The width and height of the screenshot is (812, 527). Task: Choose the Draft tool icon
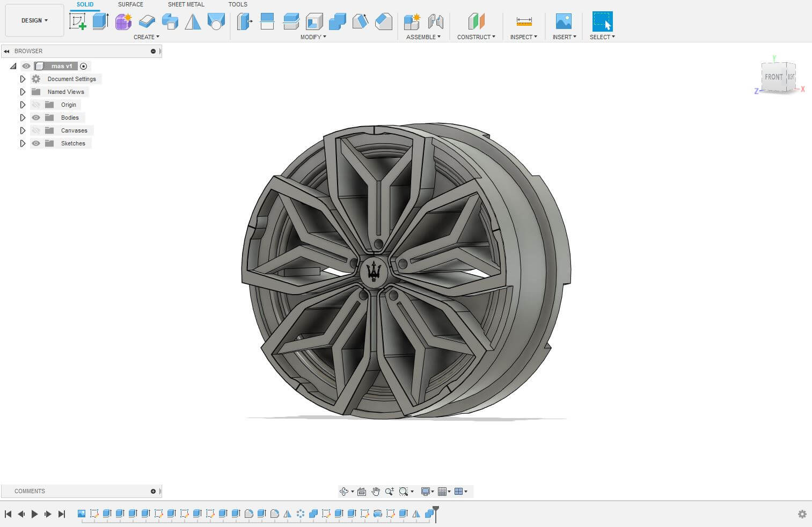tap(360, 21)
